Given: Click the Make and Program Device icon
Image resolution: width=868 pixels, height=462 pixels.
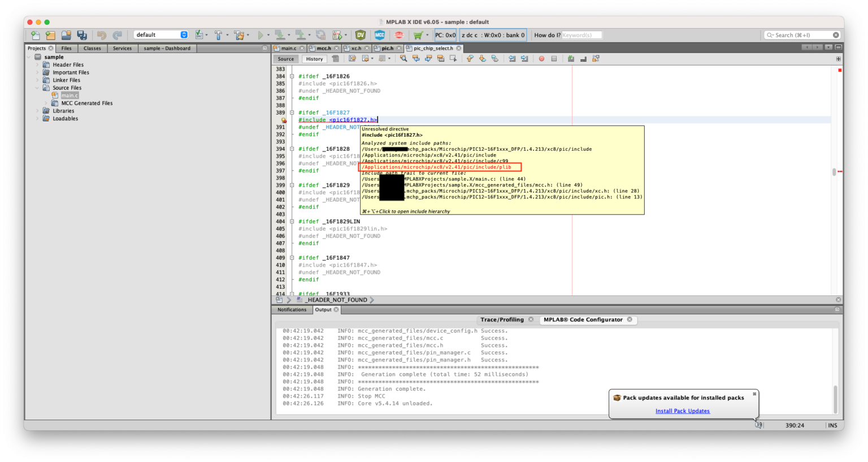Looking at the screenshot, I should [280, 34].
